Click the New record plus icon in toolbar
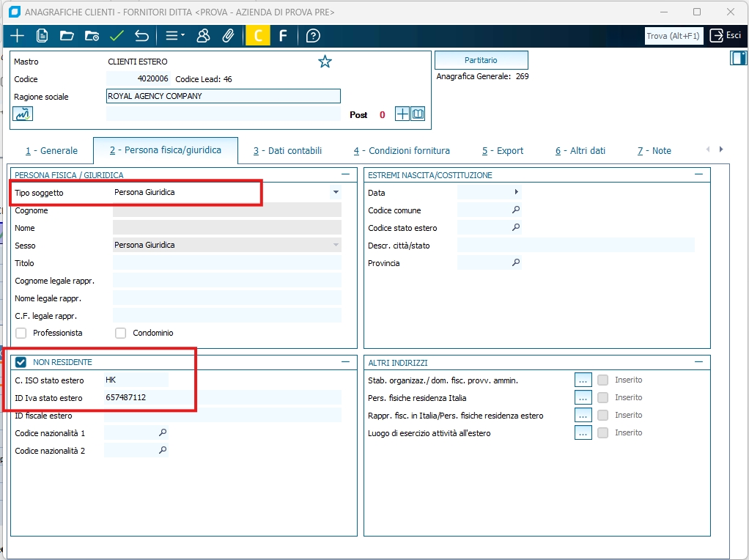This screenshot has height=560, width=749. coord(17,36)
